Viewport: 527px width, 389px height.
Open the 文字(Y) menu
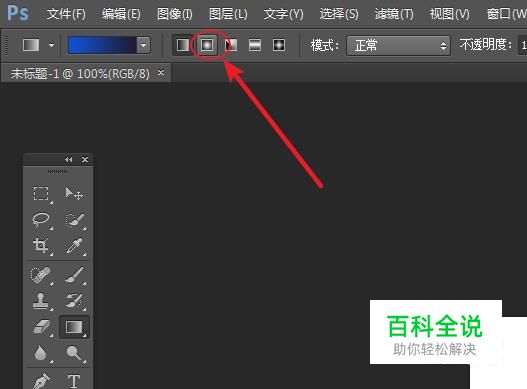tap(283, 14)
